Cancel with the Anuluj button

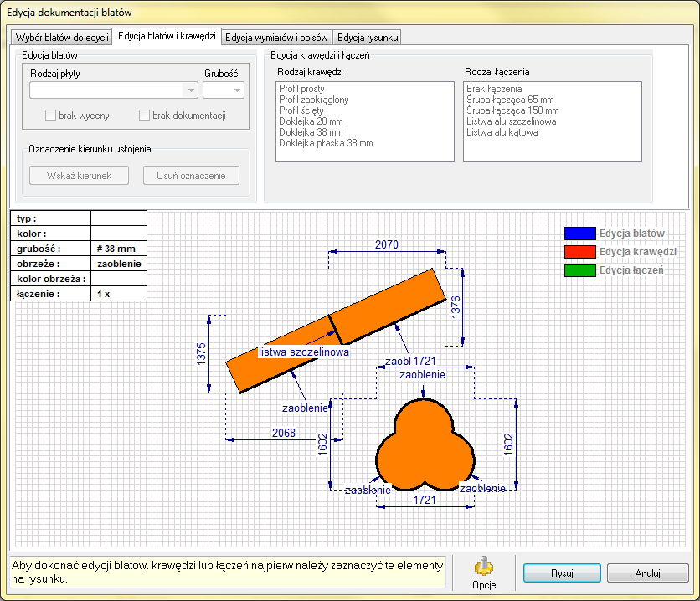(648, 573)
